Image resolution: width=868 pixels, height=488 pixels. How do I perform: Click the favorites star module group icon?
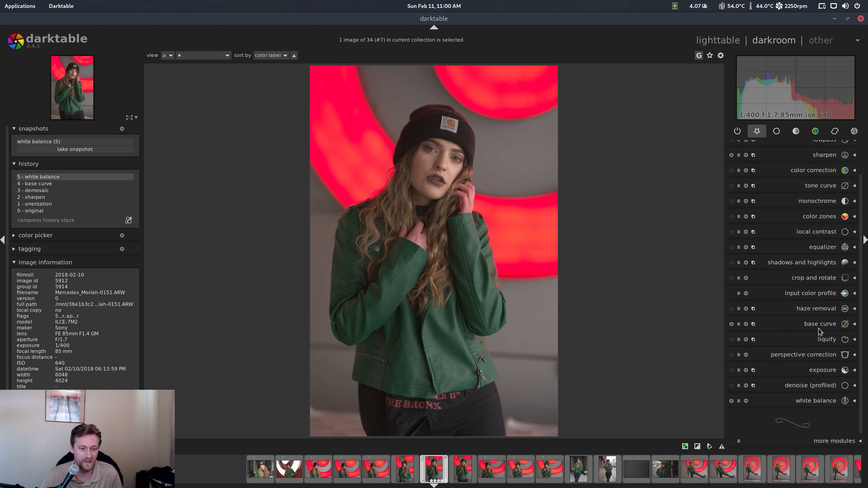[757, 131]
